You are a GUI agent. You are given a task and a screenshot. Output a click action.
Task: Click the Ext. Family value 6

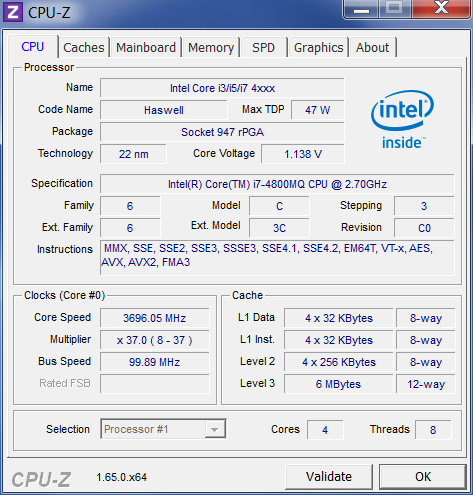tap(130, 228)
